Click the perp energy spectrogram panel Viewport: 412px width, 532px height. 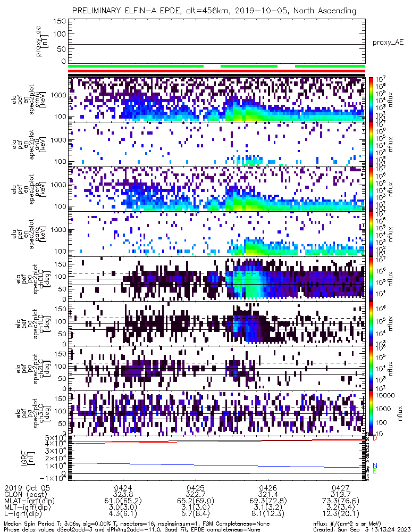[x=217, y=189]
